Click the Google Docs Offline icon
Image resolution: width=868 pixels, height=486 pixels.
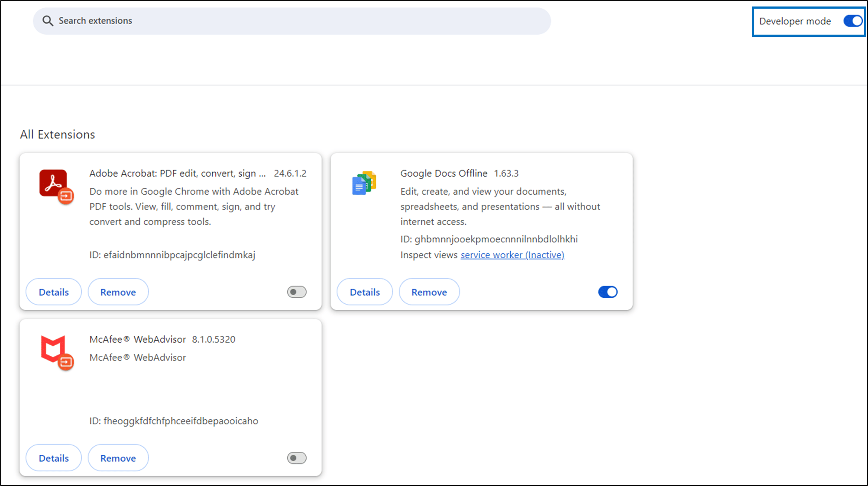(364, 183)
